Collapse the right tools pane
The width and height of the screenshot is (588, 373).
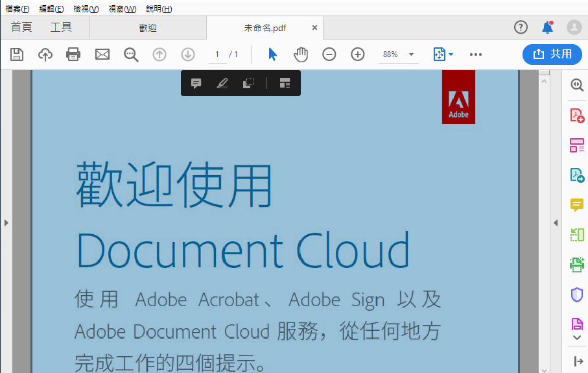[555, 223]
